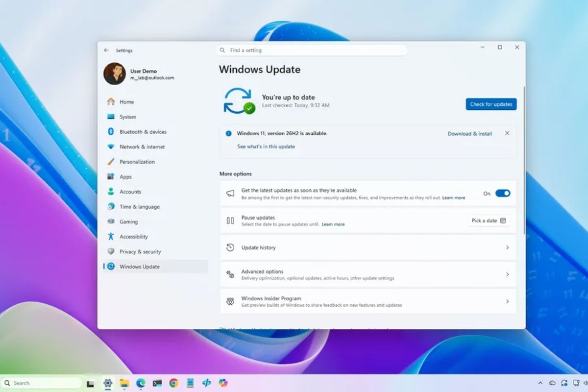
Task: Click the m_lab@outlook.com account email
Action: [152, 78]
